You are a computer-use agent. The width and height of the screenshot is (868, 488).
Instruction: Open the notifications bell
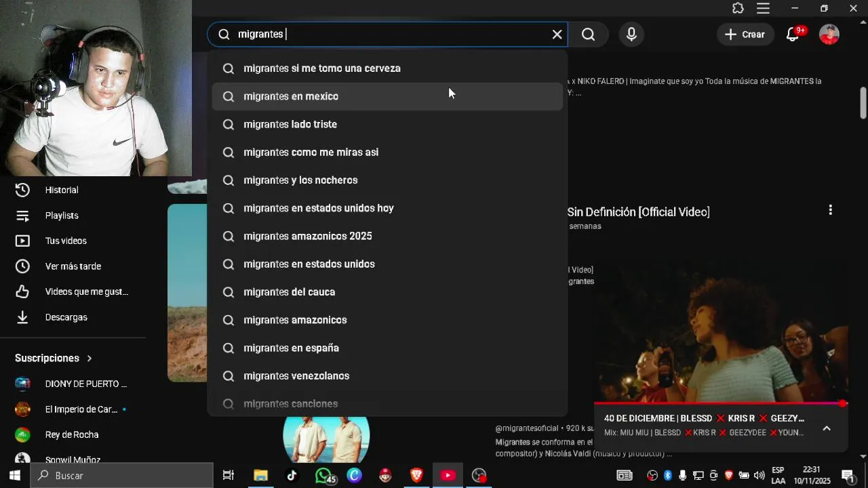point(793,35)
